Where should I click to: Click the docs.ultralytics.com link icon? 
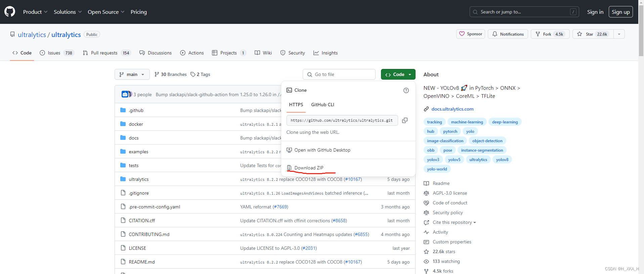pyautogui.click(x=426, y=109)
